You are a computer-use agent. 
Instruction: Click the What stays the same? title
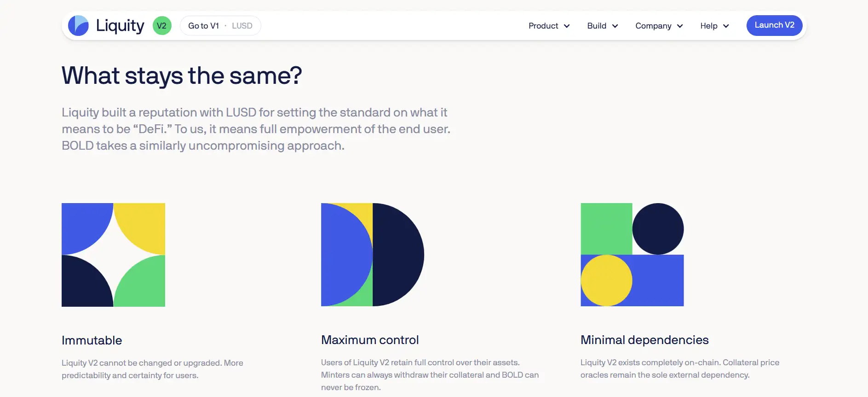point(182,76)
